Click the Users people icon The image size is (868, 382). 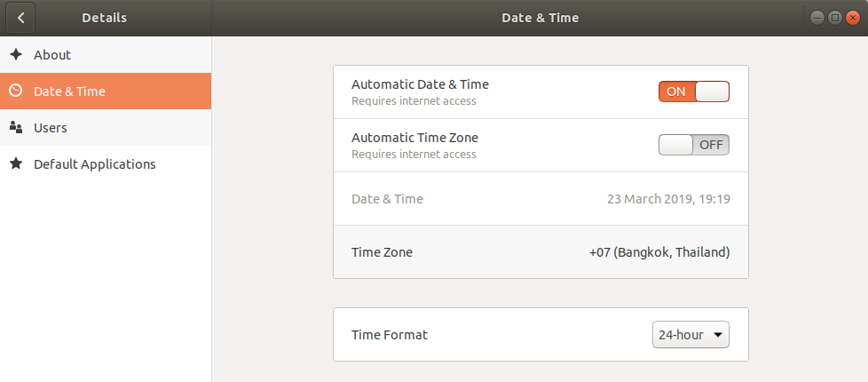point(16,128)
